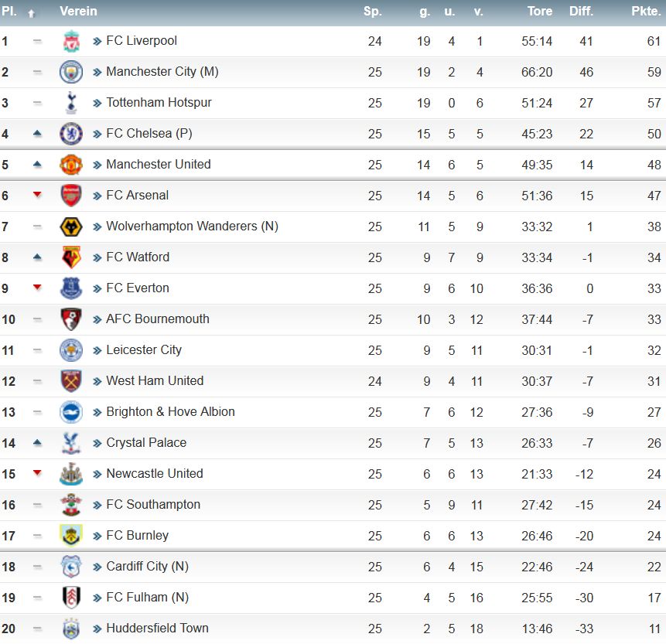Sort table by the Tore column header
666x644 pixels.
(x=540, y=11)
